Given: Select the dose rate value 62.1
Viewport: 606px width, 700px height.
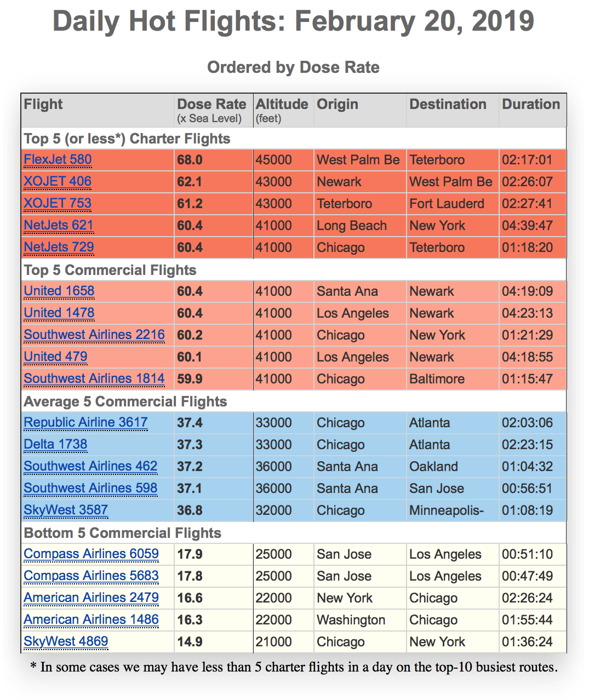Looking at the screenshot, I should 190,182.
